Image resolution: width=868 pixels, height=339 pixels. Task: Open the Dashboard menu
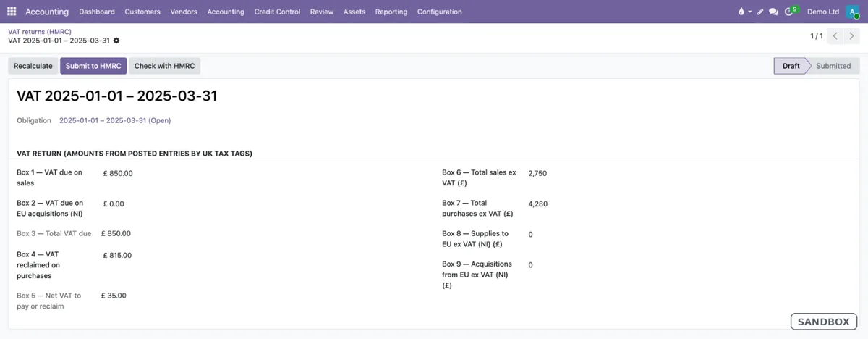(97, 12)
